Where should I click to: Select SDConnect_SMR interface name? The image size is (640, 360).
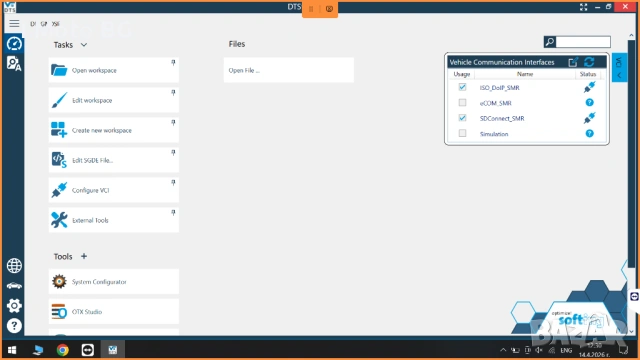click(502, 118)
